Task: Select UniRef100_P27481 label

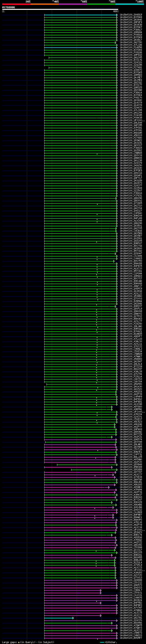Action: click(x=131, y=67)
